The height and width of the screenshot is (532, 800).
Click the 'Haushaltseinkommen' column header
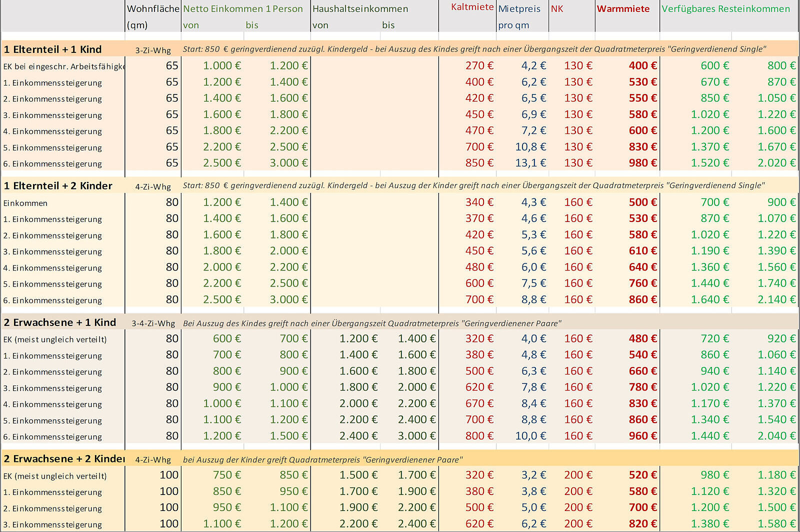(360, 8)
